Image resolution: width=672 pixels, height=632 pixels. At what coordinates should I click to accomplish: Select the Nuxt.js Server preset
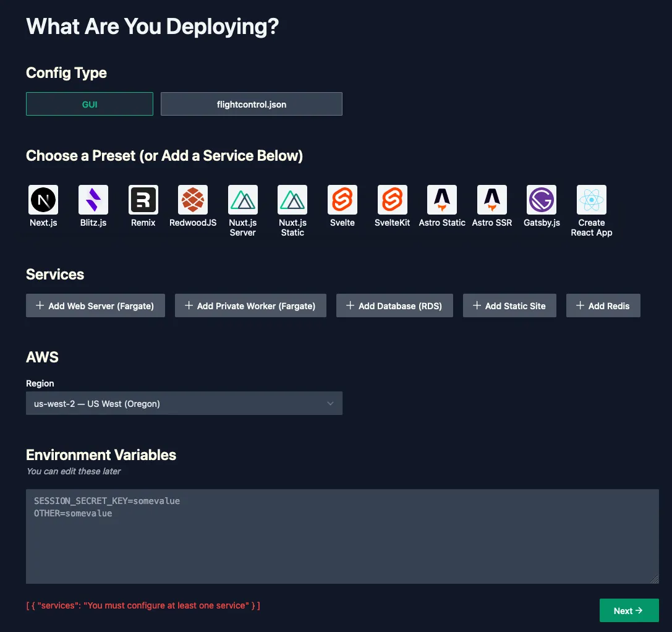tap(242, 199)
